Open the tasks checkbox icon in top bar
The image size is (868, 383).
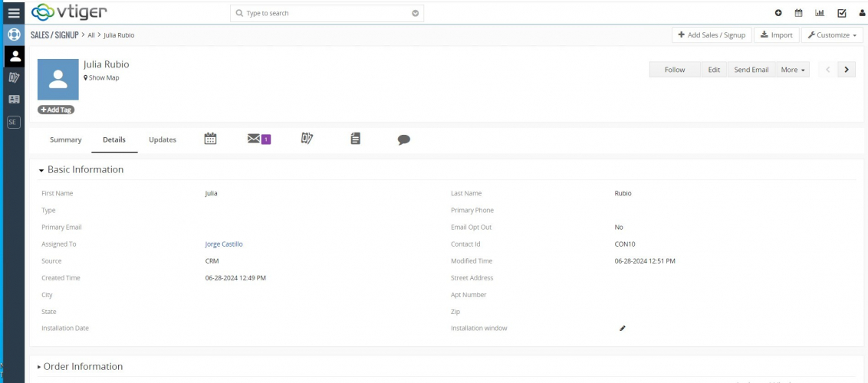click(841, 13)
